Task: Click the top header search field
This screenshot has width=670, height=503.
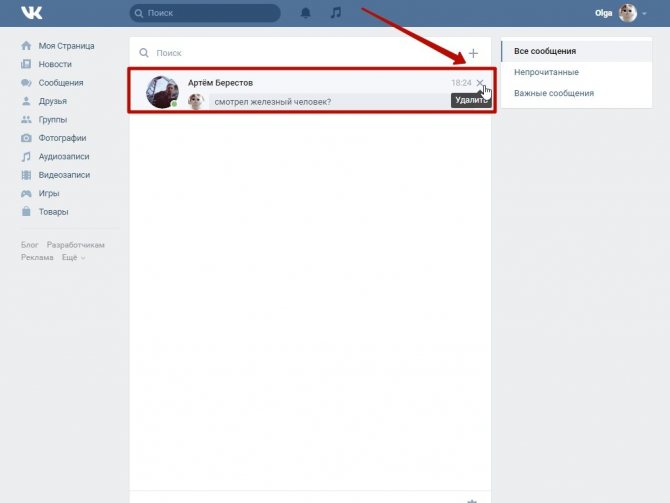Action: point(205,13)
